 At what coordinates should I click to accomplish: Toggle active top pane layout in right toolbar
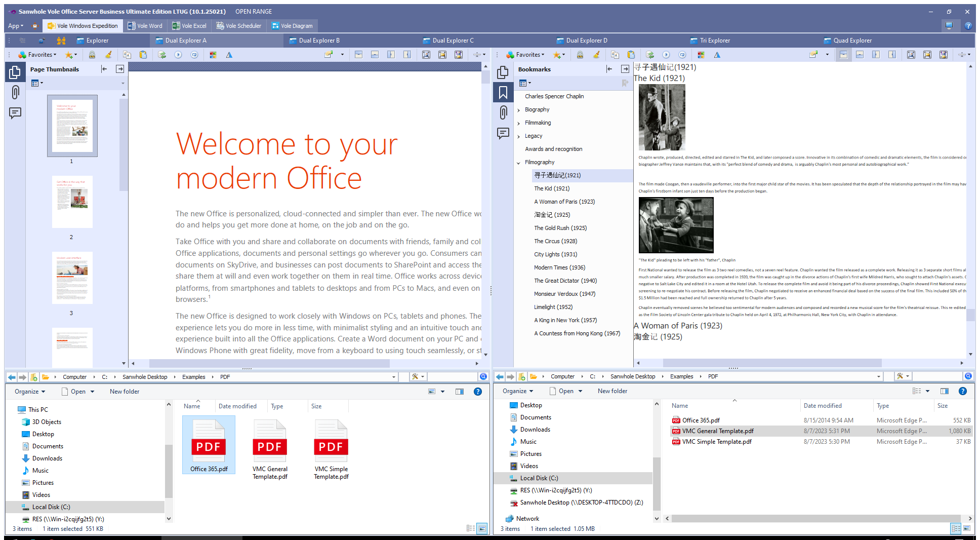(x=843, y=55)
